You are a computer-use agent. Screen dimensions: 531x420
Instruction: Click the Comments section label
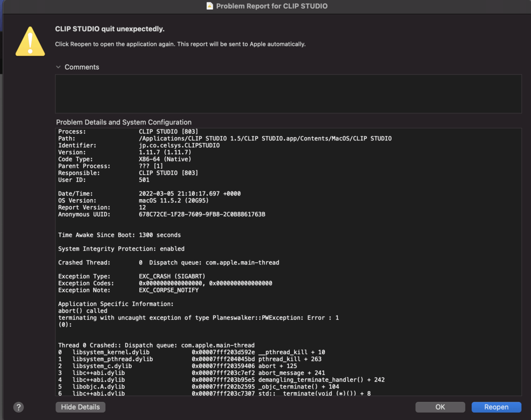(82, 67)
